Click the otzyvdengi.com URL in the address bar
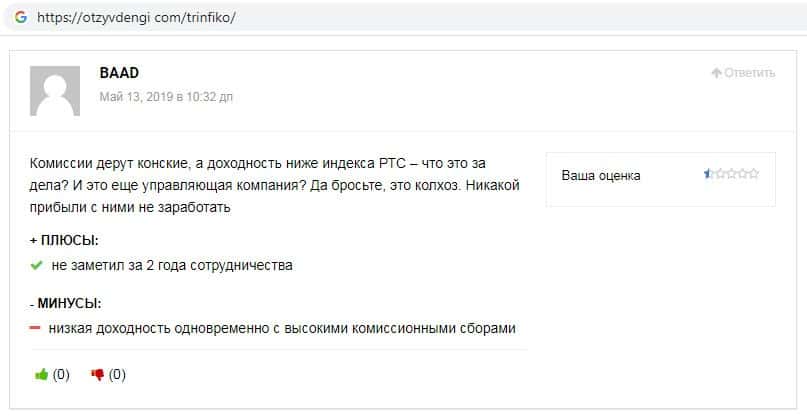This screenshot has width=807, height=420. click(136, 18)
